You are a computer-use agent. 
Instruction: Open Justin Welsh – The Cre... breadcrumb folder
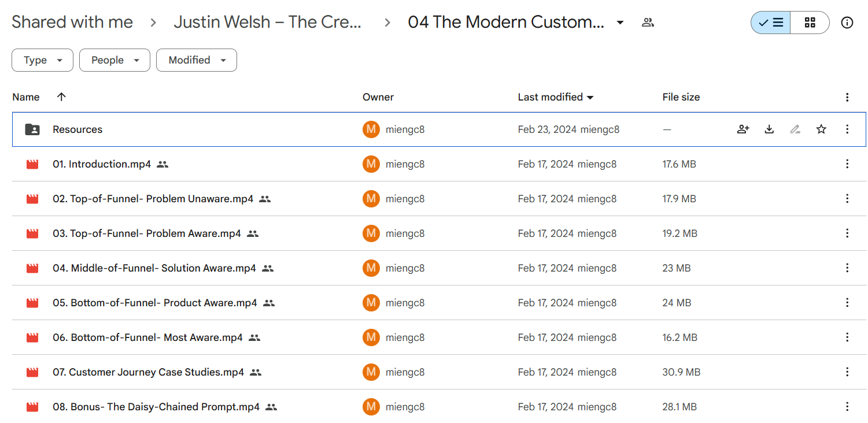coord(268,22)
